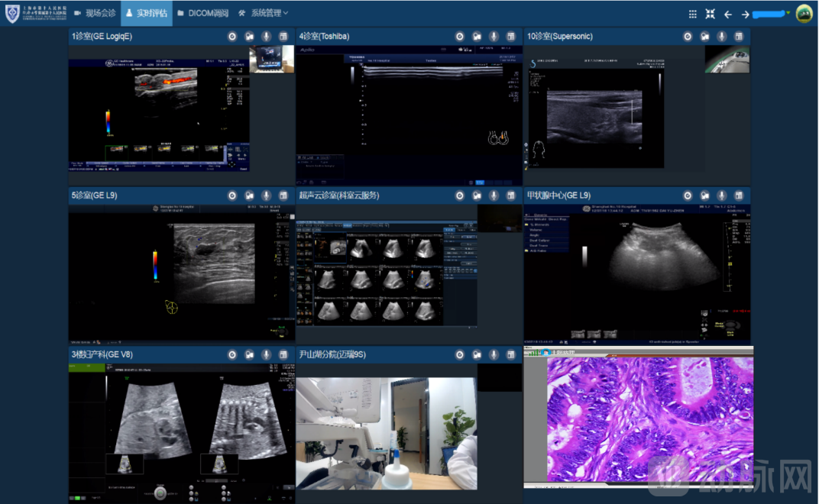Toggle camera for 10诊室(Supersonic) panel

click(x=704, y=37)
